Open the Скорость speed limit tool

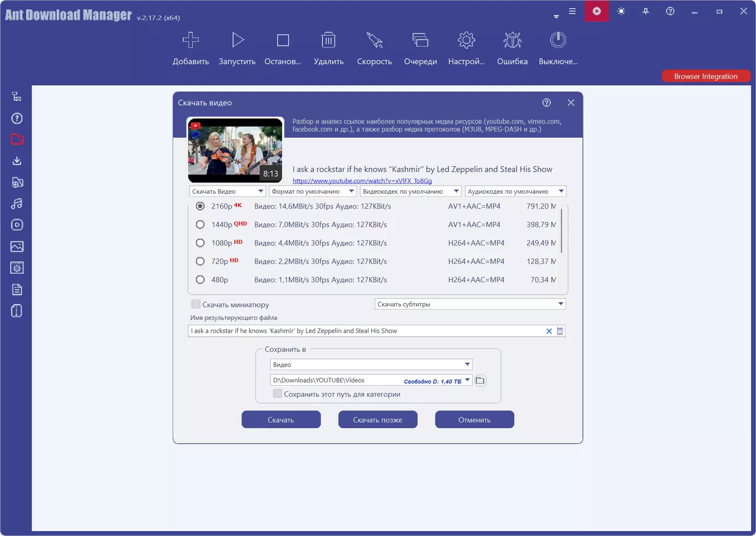tap(374, 40)
